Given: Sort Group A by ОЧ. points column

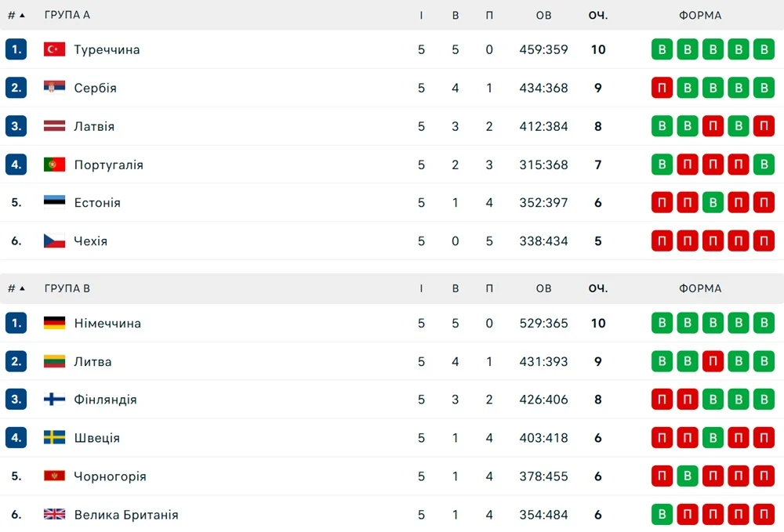Looking at the screenshot, I should click(x=598, y=15).
